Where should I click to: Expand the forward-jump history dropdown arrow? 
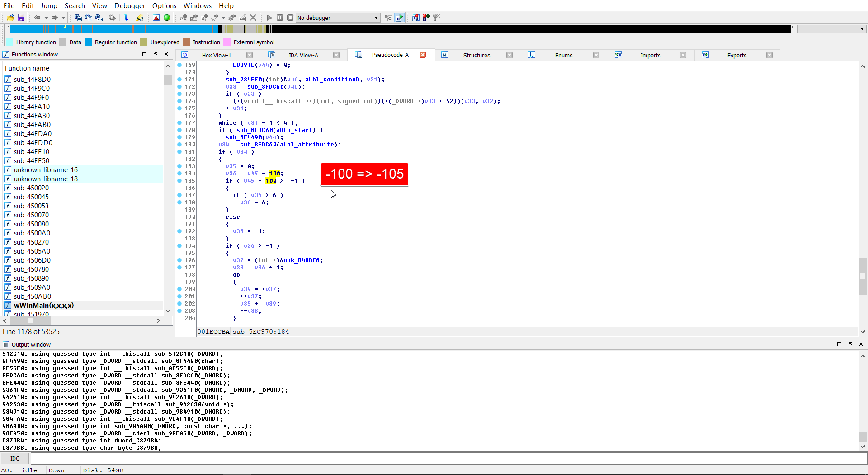point(63,18)
